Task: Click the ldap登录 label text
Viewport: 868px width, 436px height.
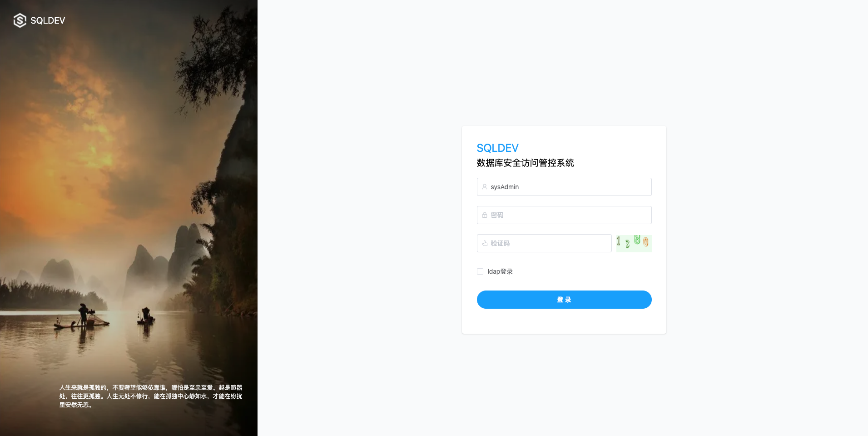Action: (x=500, y=271)
